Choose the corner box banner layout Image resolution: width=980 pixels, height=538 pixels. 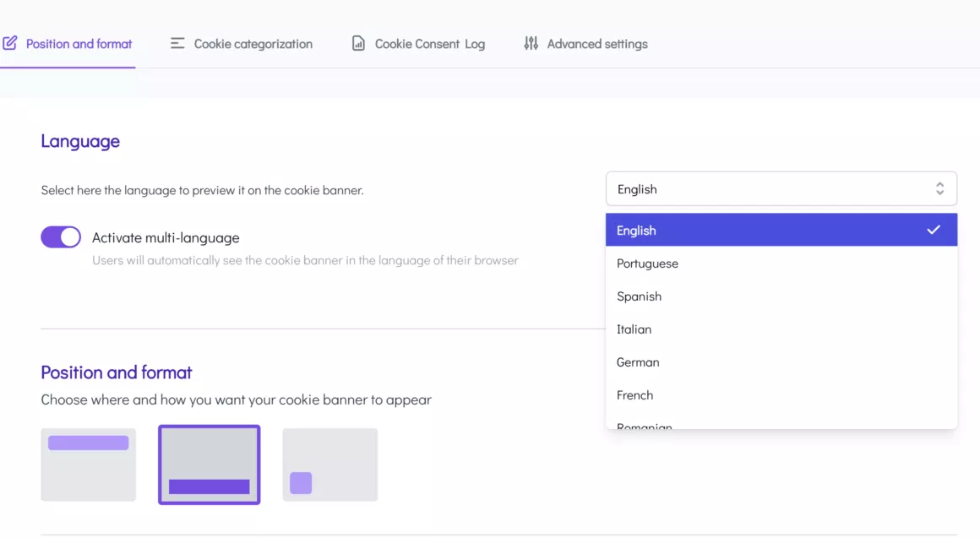(330, 465)
